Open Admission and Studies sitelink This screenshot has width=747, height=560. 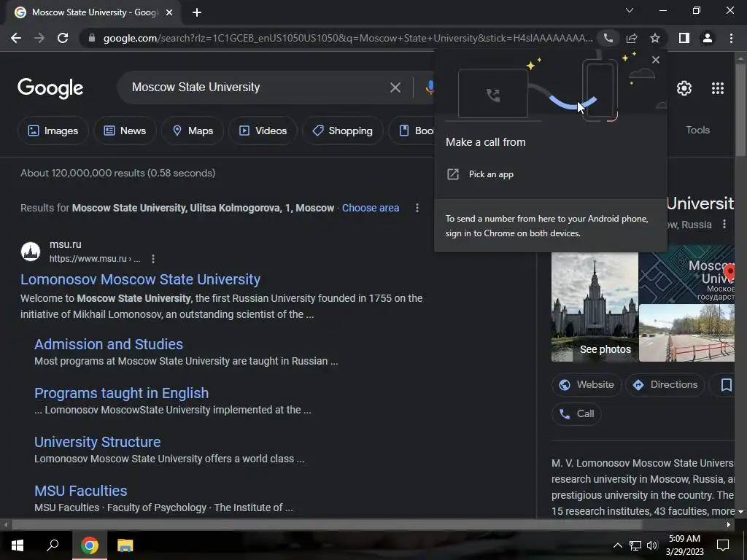point(109,344)
